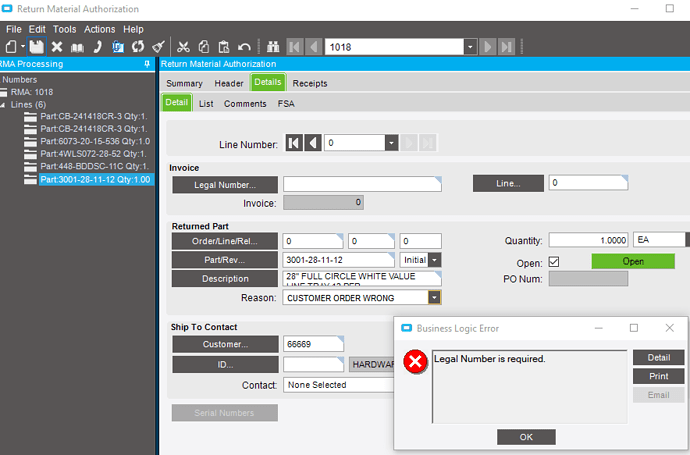Screen dimensions: 690x455
Task: Click the part number field 3001-28-11-12
Action: (338, 260)
